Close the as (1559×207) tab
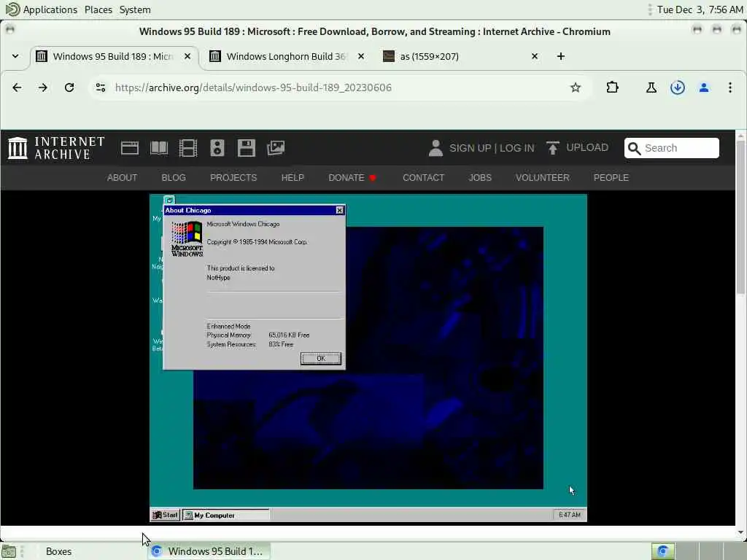747x560 pixels. tap(535, 56)
